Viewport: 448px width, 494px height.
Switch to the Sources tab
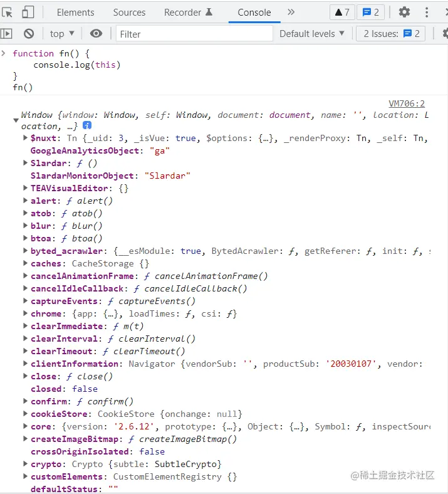129,13
